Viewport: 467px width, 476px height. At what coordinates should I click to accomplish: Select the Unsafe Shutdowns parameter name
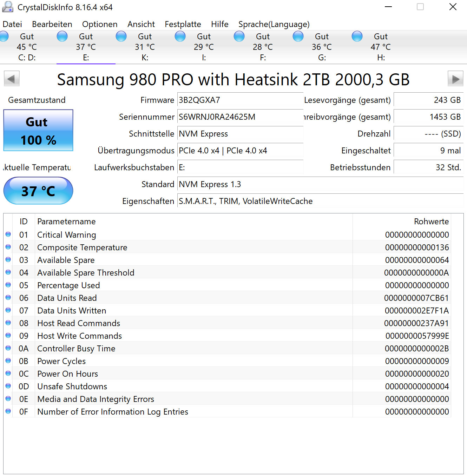72,386
